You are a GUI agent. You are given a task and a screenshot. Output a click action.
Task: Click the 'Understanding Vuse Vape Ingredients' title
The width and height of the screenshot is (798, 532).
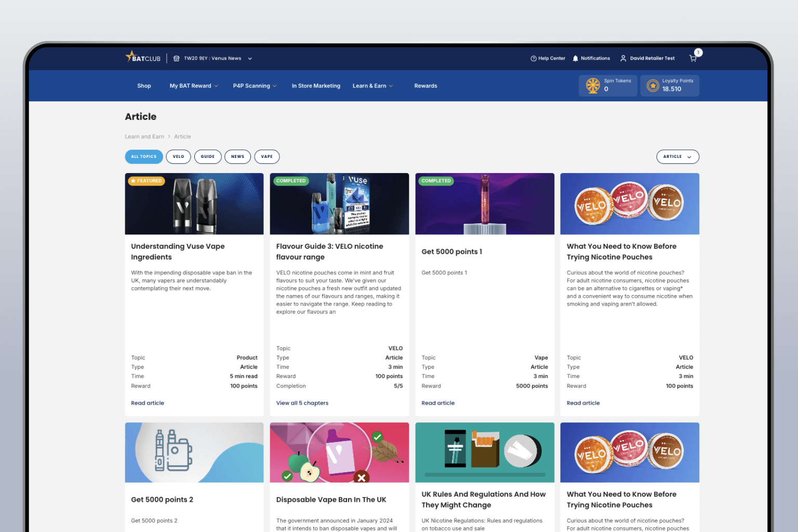[178, 252]
